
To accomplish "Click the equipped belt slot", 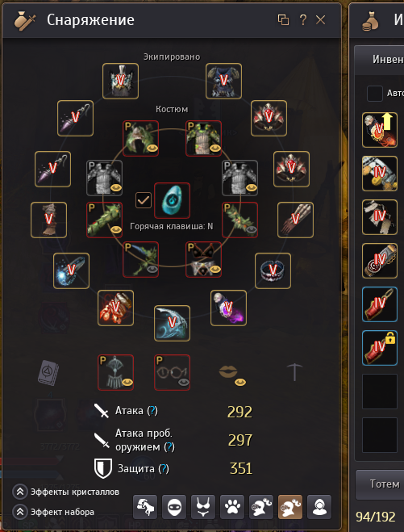I will (x=273, y=270).
